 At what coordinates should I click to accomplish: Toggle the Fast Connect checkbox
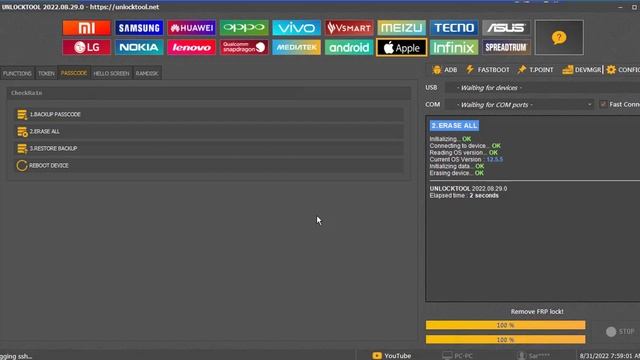[603, 104]
